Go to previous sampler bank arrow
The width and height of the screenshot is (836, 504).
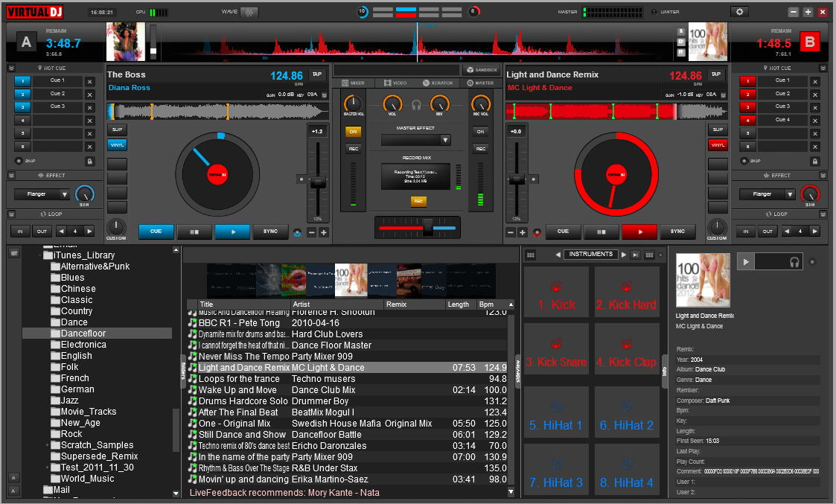click(558, 255)
